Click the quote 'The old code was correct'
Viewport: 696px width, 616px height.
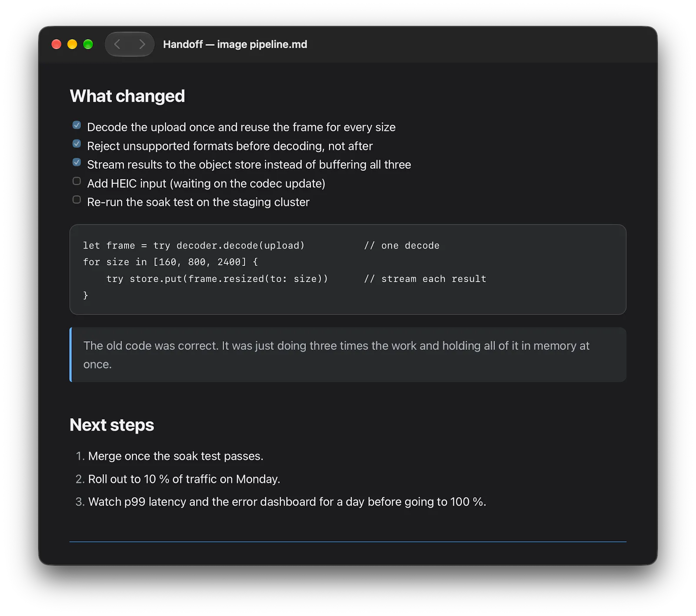[348, 355]
